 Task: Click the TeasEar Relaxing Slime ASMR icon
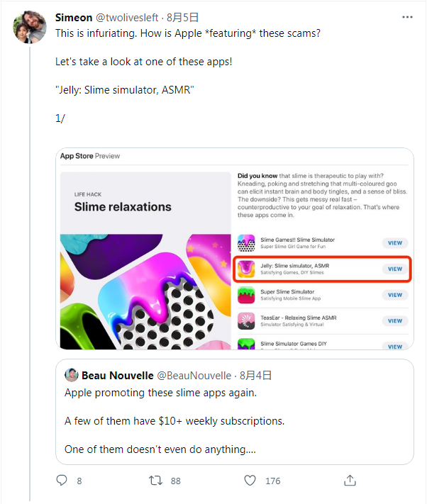246,320
